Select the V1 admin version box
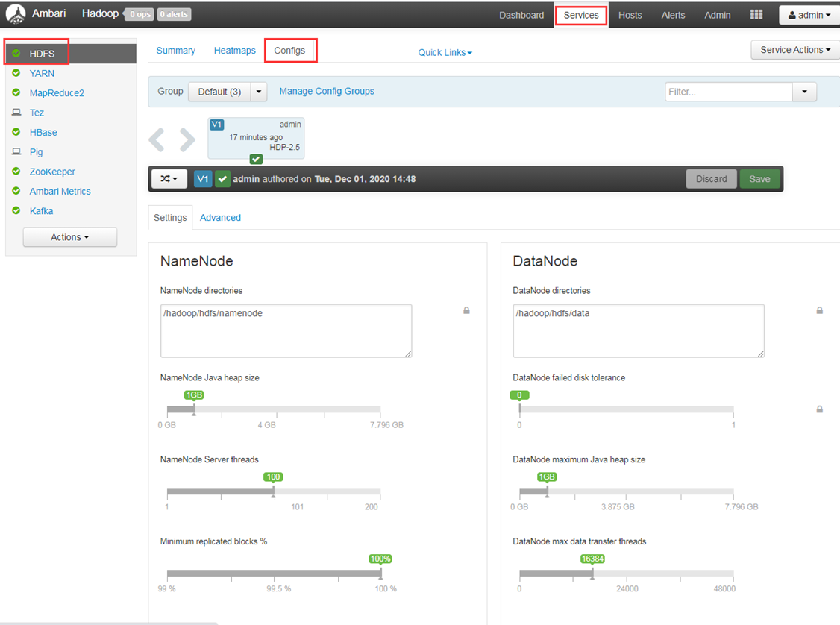 pos(256,138)
